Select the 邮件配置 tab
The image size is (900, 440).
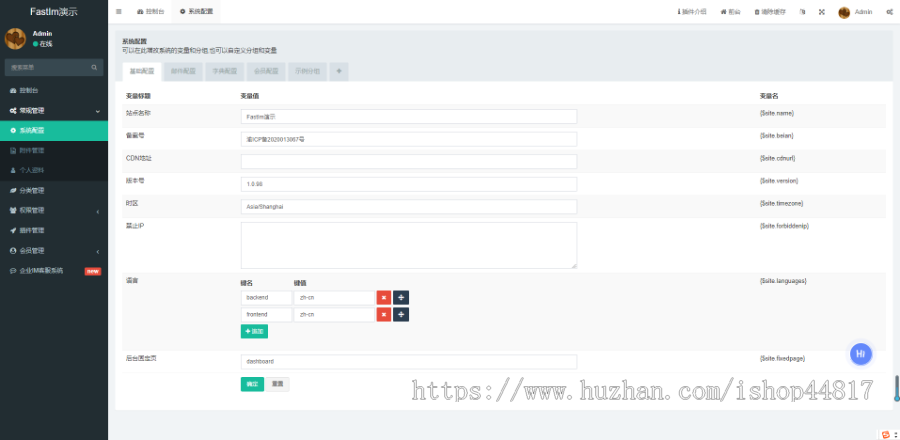pos(183,72)
